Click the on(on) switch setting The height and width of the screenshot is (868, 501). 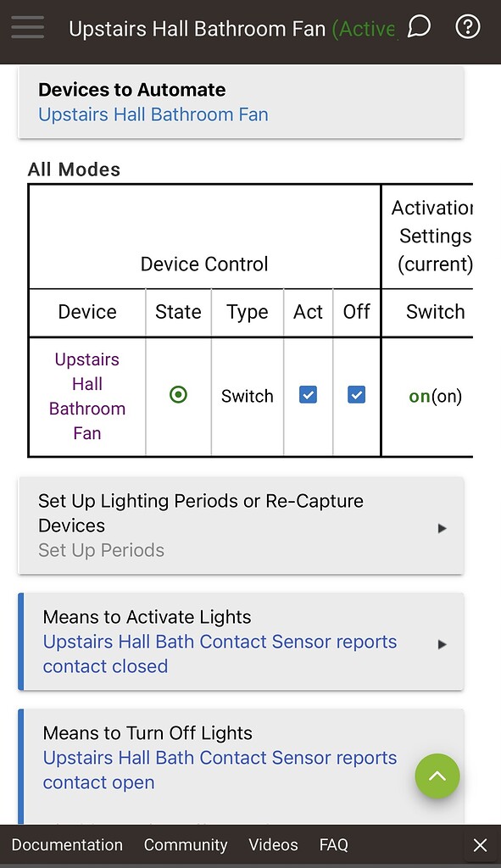pos(435,395)
